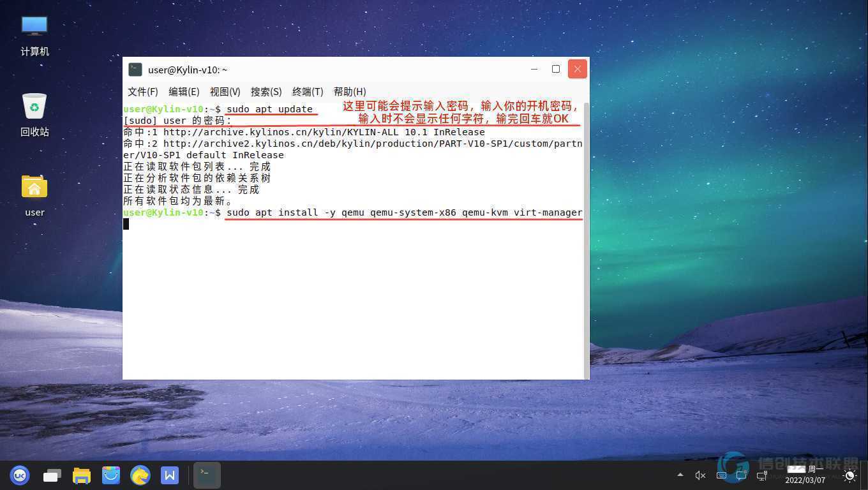Image resolution: width=868 pixels, height=490 pixels.
Task: Expand the hidden tray icons arrow
Action: 680,475
